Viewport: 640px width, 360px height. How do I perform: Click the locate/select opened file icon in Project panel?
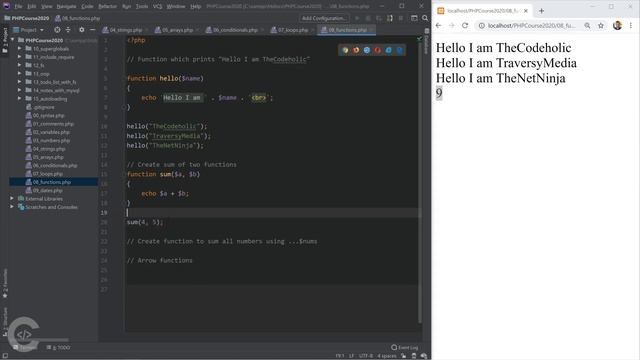coord(57,30)
